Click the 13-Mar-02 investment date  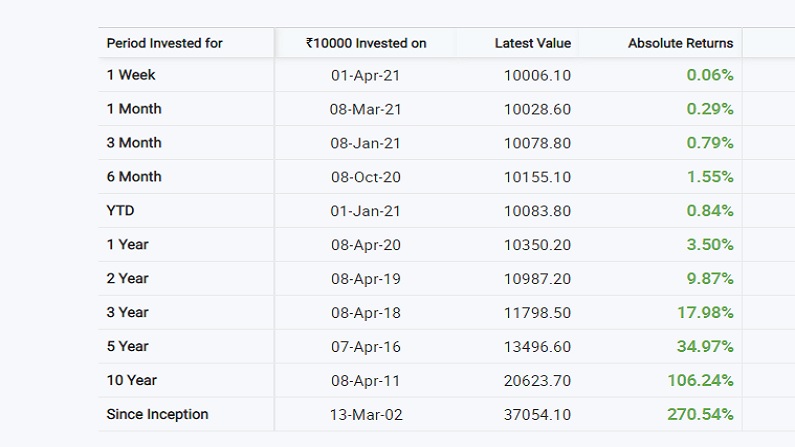366,415
